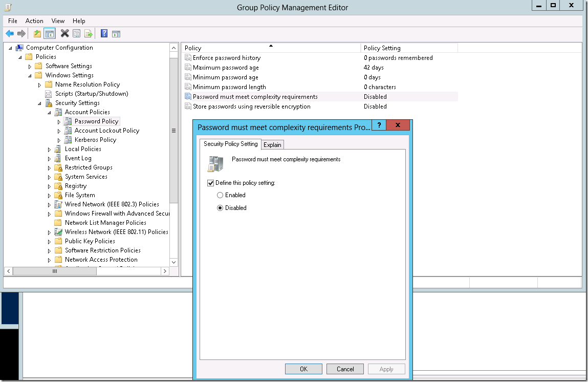The width and height of the screenshot is (588, 382).
Task: Click the Wired Network policies icon
Action: tap(58, 204)
